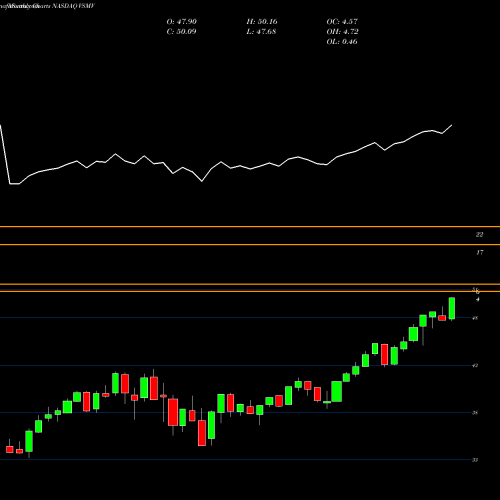Click the axis label 17
Viewport: 500px width, 500px height.
(x=479, y=253)
